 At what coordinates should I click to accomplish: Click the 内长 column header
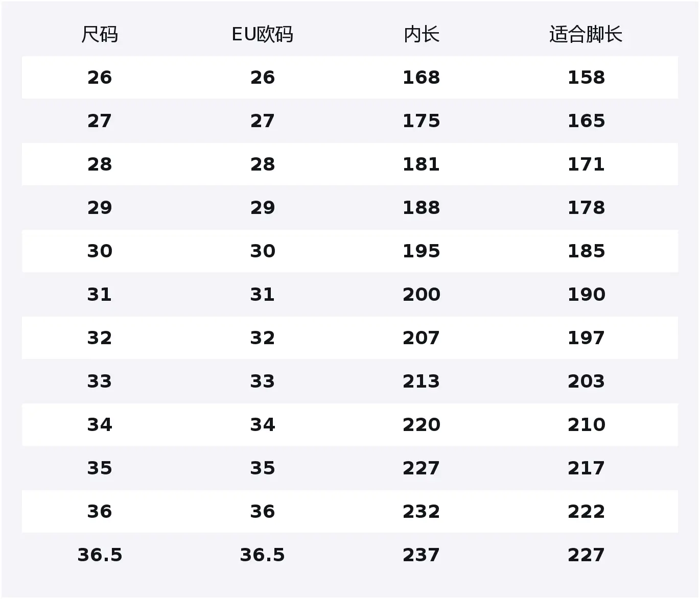[421, 35]
